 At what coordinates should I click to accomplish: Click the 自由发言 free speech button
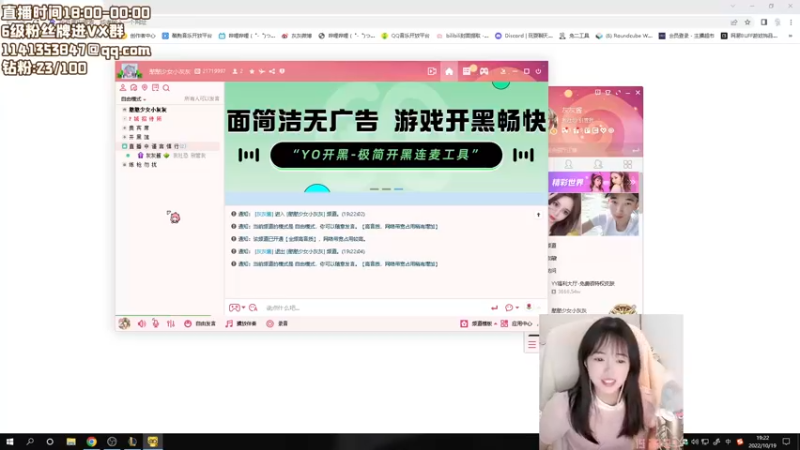tap(200, 323)
